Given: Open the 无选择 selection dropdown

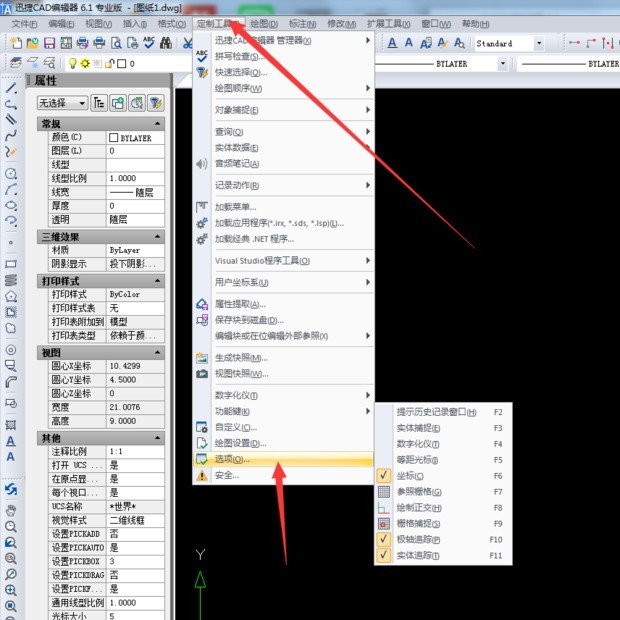Looking at the screenshot, I should tap(62, 103).
